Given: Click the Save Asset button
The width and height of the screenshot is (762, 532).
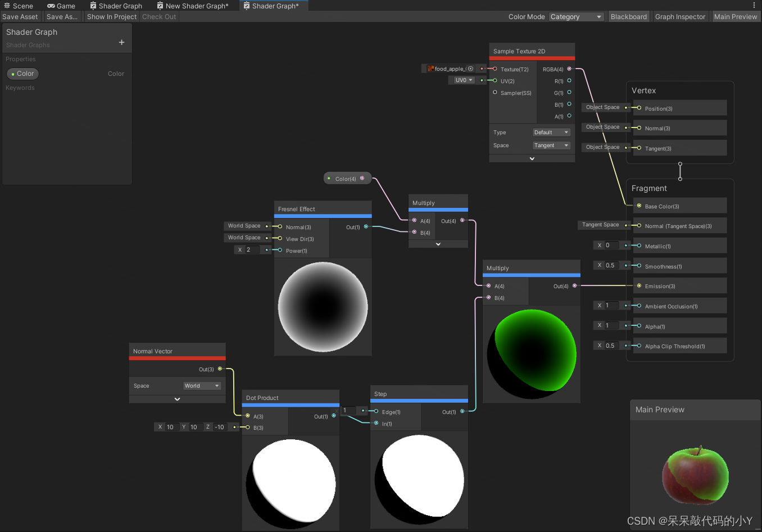Looking at the screenshot, I should point(20,17).
